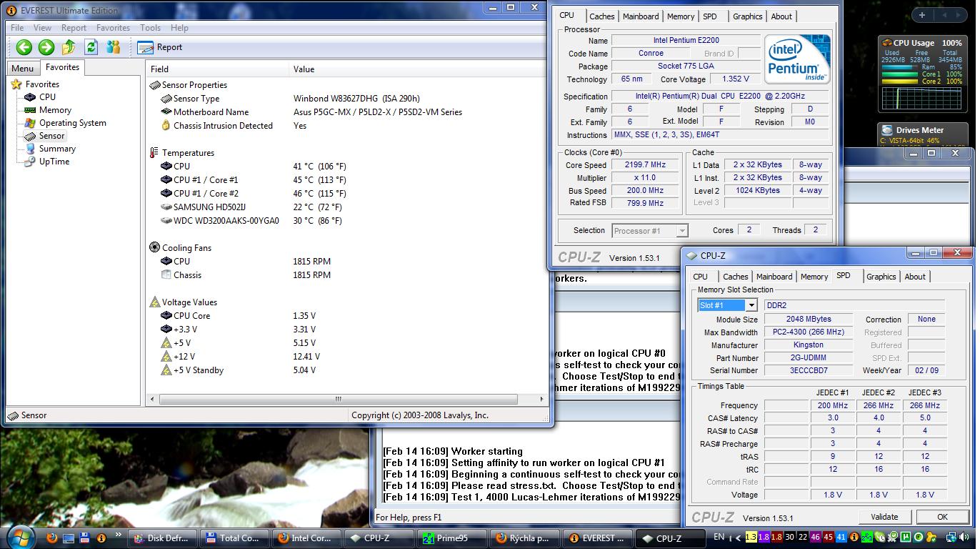Viewport: 980px width, 549px height.
Task: Click the EN language indicator in the taskbar
Action: (x=719, y=537)
